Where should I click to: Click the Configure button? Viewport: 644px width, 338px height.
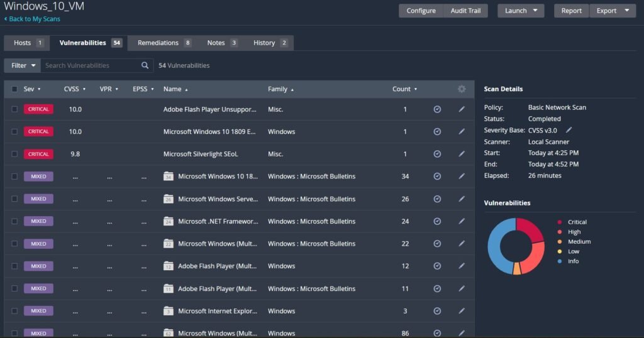click(x=421, y=11)
